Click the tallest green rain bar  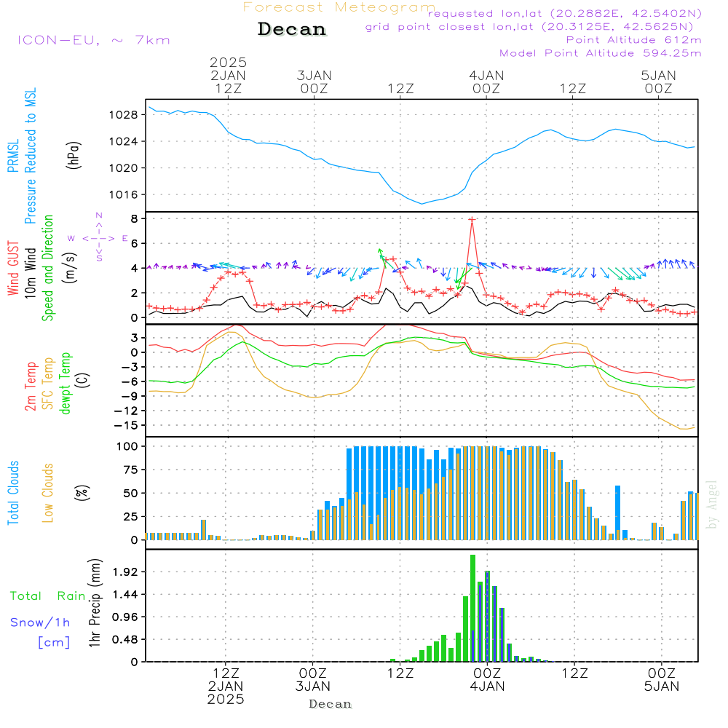[x=472, y=608]
